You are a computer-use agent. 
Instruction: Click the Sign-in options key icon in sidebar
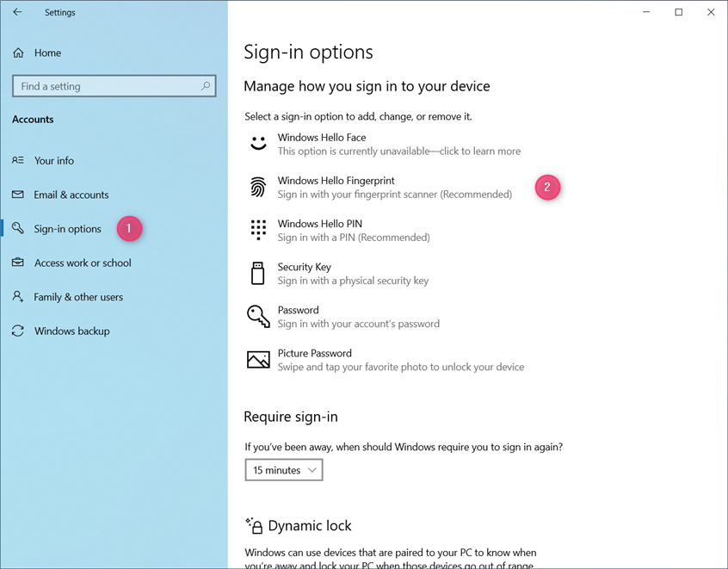point(18,228)
